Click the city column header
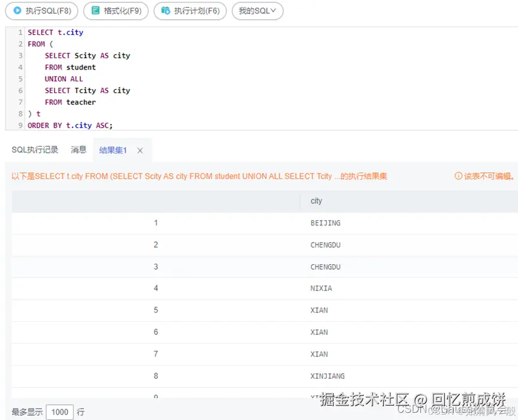The image size is (518, 420). point(316,201)
